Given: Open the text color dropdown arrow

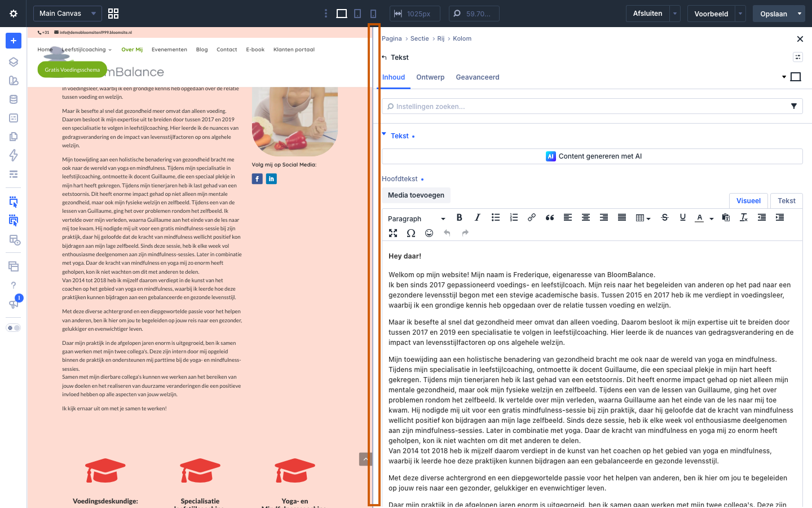Looking at the screenshot, I should (712, 218).
